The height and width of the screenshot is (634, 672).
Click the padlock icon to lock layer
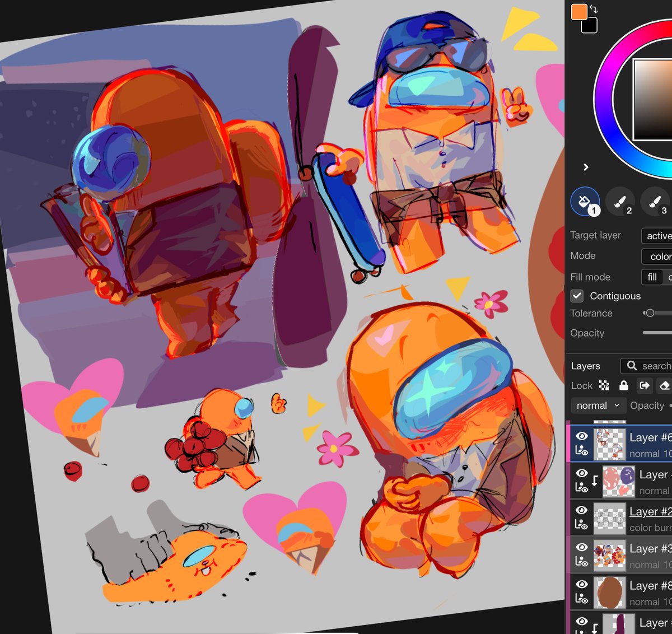point(624,385)
